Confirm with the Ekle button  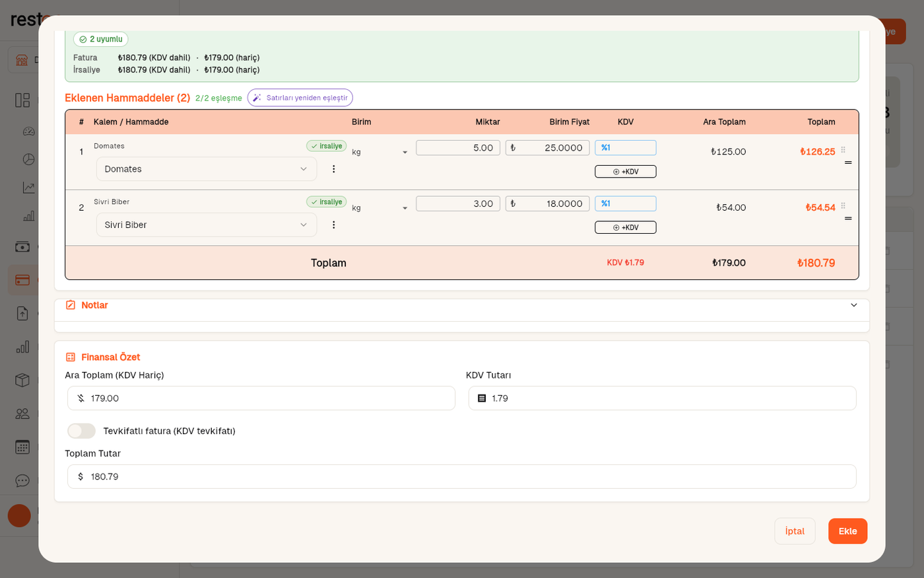coord(848,531)
